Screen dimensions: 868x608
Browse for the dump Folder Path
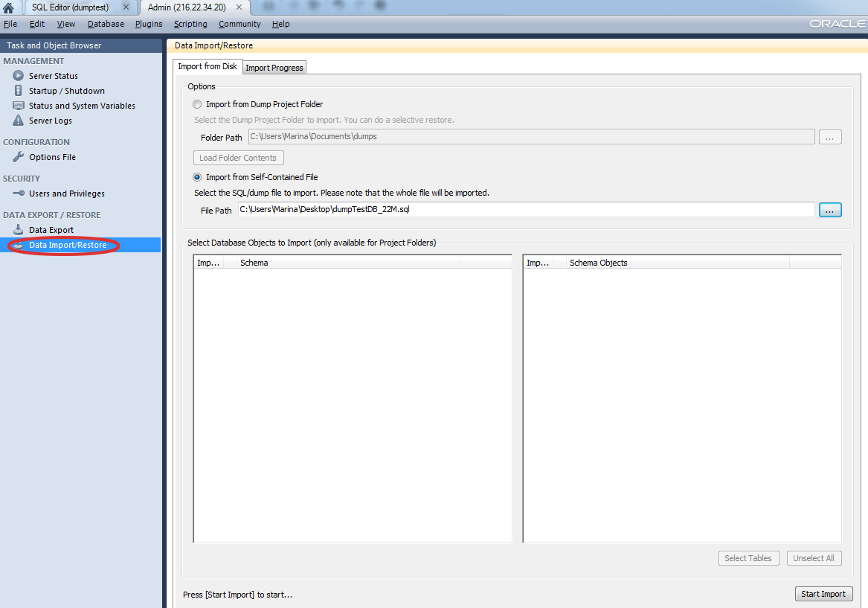[x=830, y=137]
